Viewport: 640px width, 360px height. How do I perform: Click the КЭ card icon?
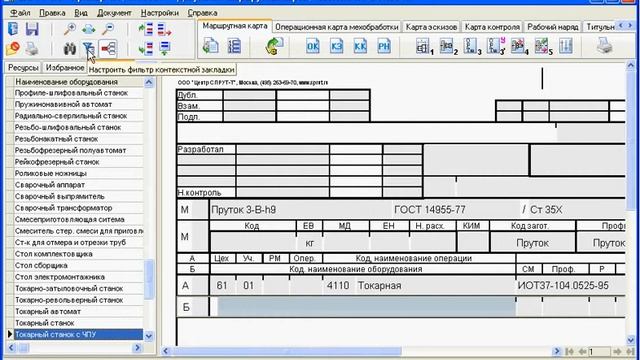[336, 46]
